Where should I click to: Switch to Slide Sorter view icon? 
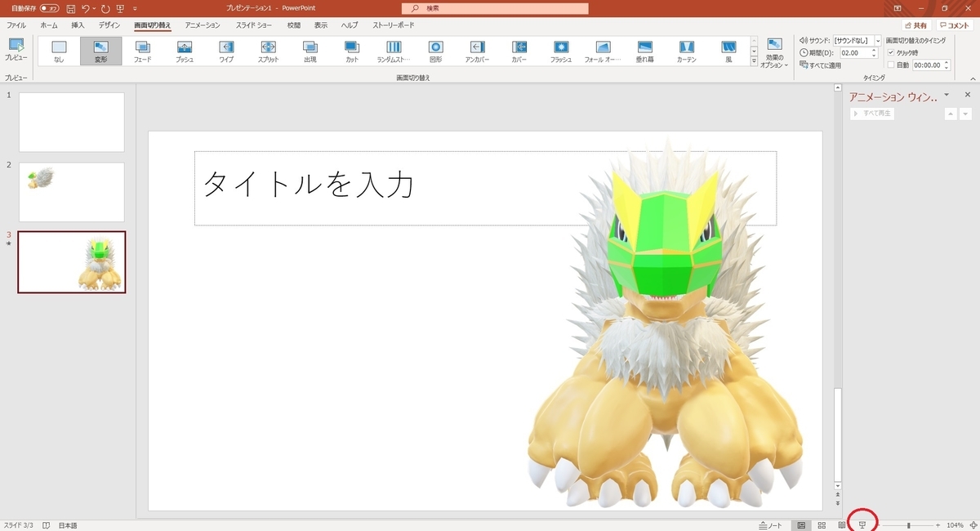[x=822, y=524]
